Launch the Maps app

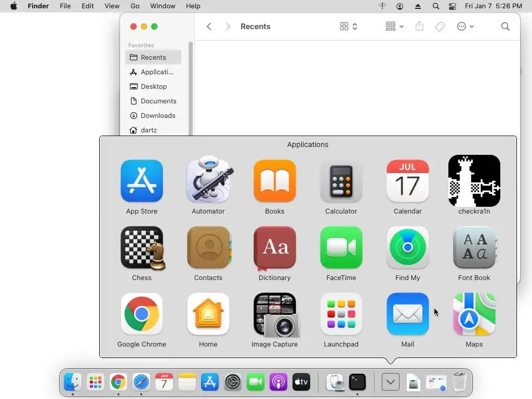[474, 314]
